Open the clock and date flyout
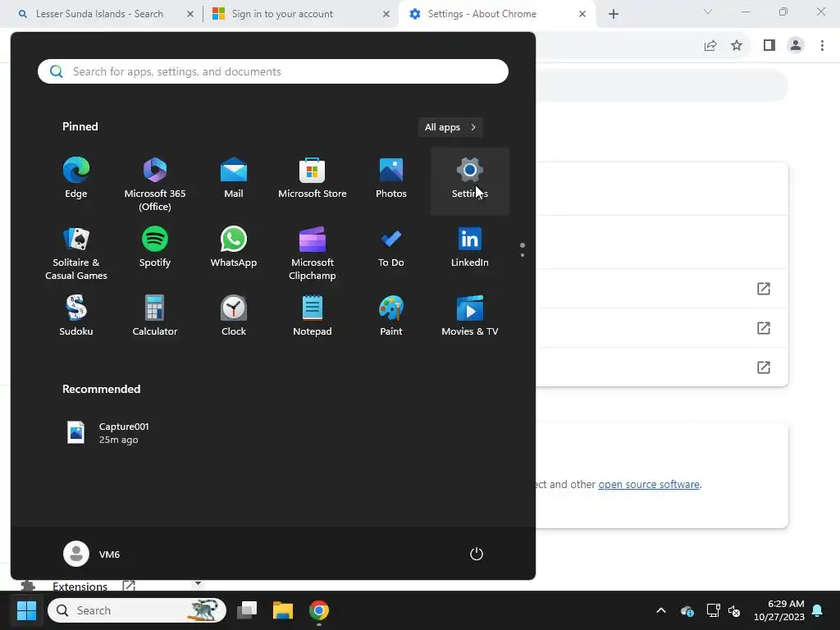 click(779, 610)
